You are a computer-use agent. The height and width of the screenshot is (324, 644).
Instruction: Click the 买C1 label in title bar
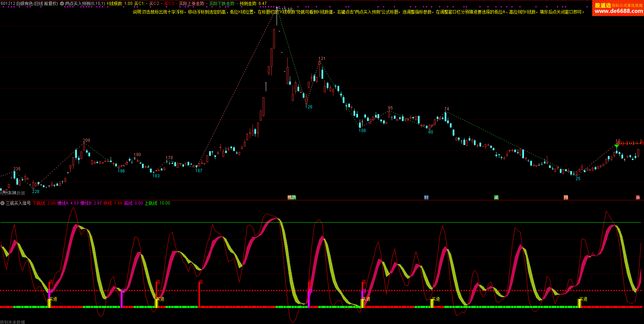[x=139, y=3]
